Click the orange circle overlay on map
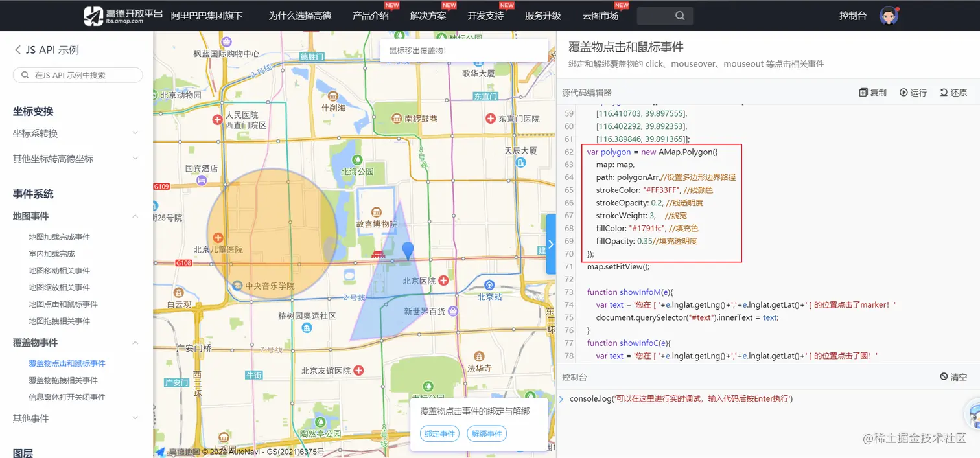The height and width of the screenshot is (458, 980). (272, 234)
